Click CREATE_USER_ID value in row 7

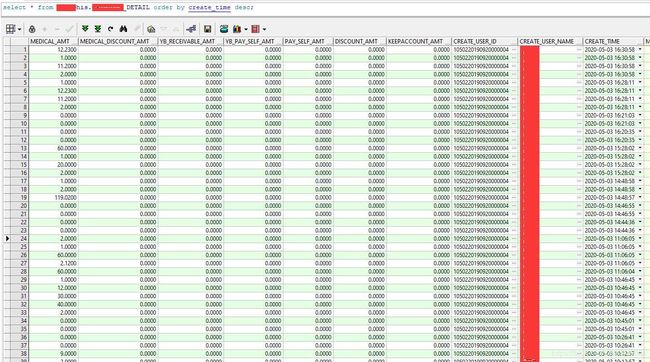(x=481, y=99)
